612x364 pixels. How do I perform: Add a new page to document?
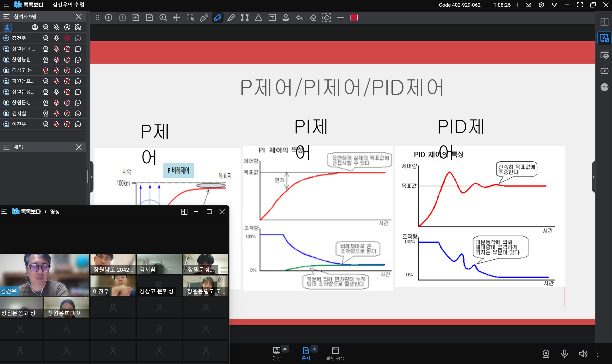coord(136,18)
